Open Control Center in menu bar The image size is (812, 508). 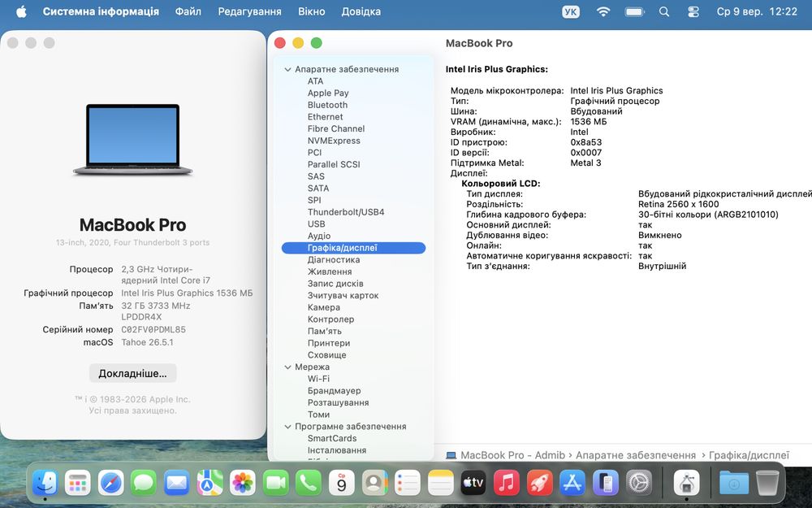click(693, 11)
